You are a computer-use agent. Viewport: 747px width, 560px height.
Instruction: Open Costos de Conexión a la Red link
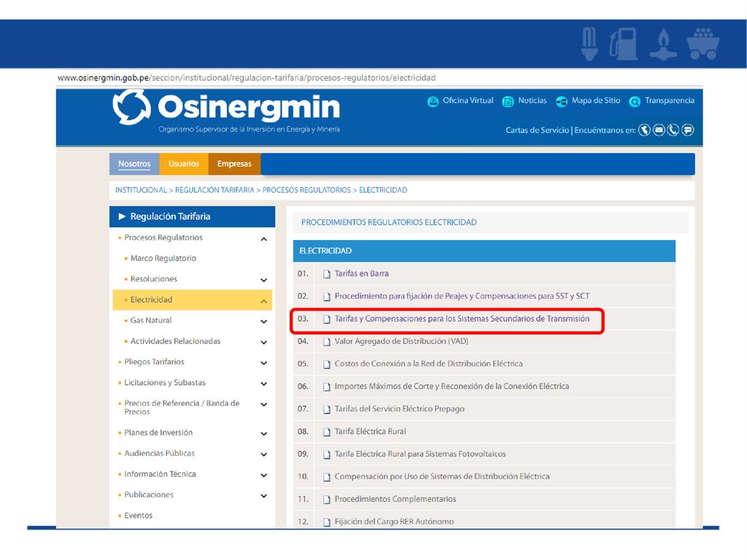point(429,364)
